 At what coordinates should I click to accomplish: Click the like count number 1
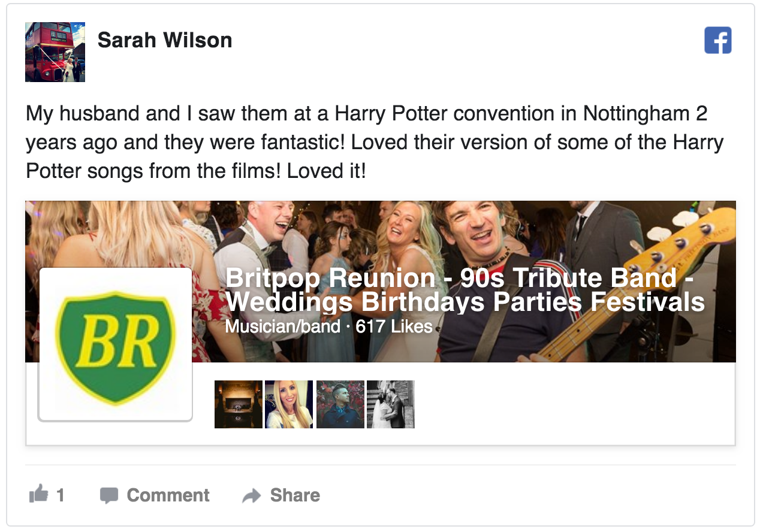(60, 495)
